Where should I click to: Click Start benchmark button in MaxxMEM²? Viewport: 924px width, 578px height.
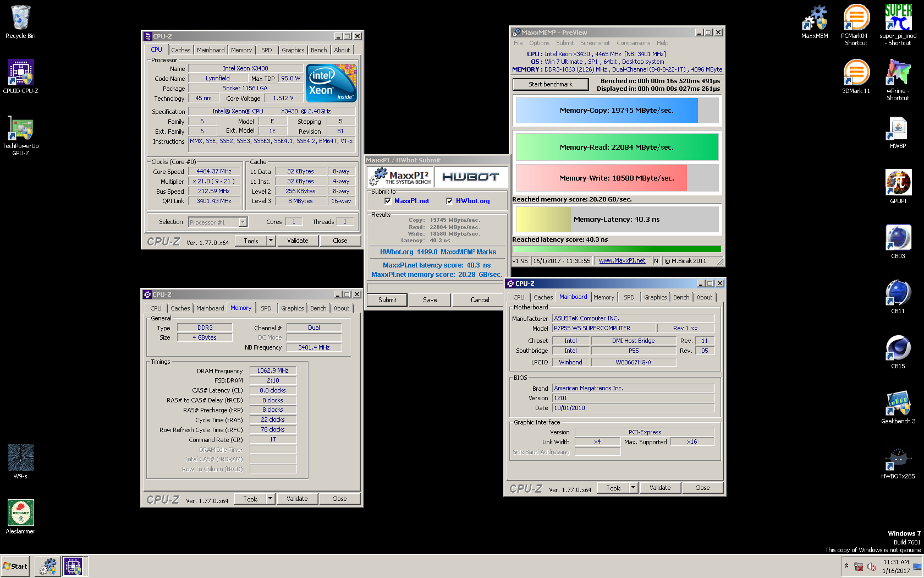point(551,84)
